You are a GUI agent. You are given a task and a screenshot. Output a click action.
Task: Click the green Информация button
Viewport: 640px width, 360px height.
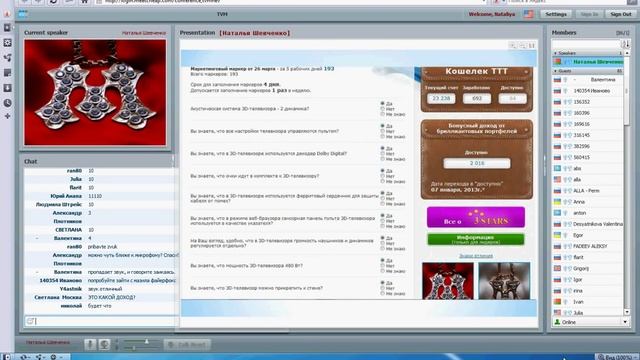(x=476, y=239)
